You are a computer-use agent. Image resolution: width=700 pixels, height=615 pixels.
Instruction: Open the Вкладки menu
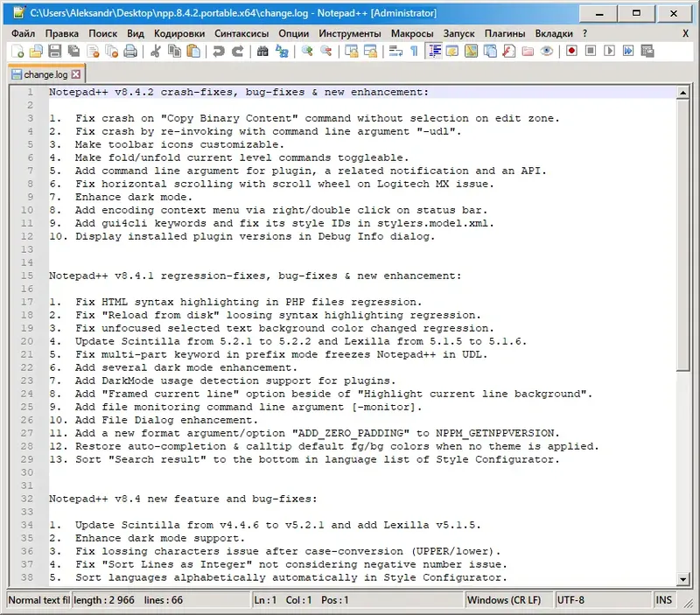click(554, 33)
